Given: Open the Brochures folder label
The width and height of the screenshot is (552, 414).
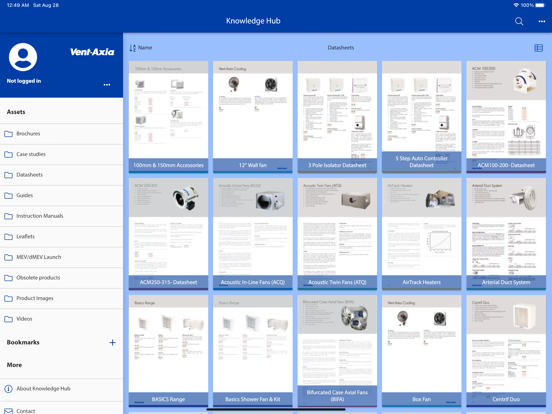Looking at the screenshot, I should click(x=28, y=134).
